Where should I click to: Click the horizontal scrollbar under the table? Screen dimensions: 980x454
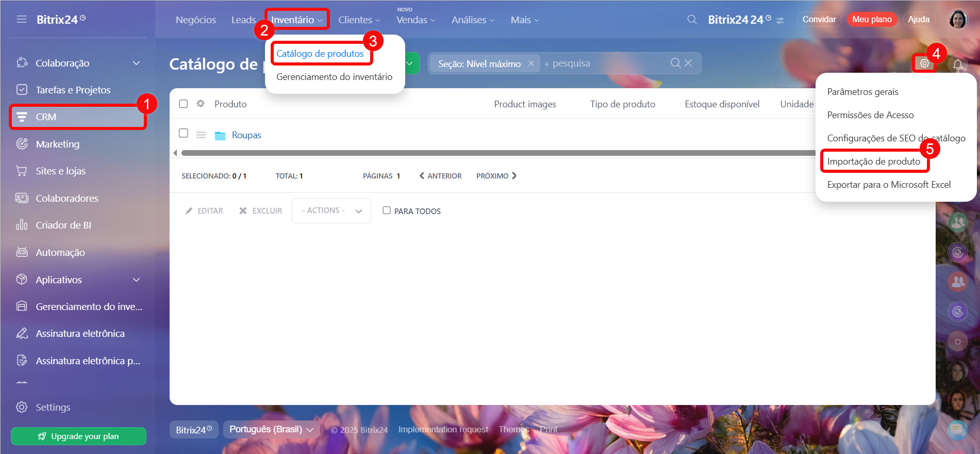point(495,153)
